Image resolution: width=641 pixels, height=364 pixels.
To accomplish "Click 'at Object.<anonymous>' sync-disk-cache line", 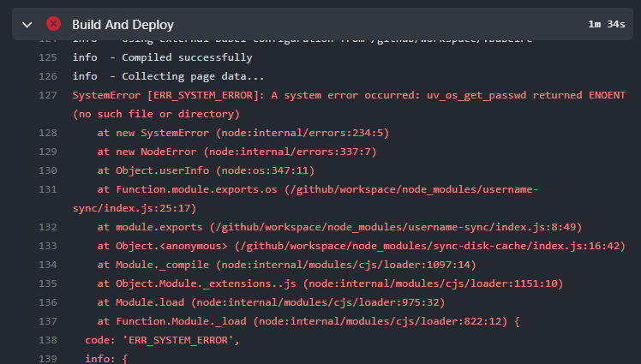I will coord(362,246).
